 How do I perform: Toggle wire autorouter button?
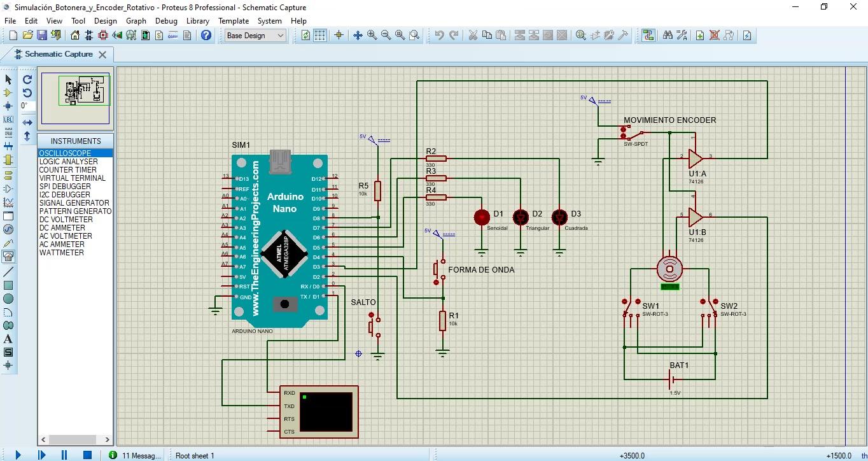click(x=648, y=36)
